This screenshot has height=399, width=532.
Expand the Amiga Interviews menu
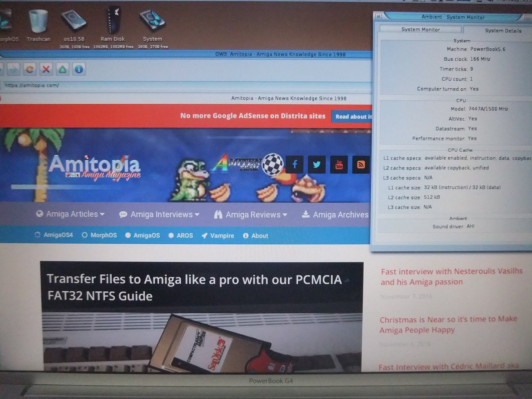159,215
